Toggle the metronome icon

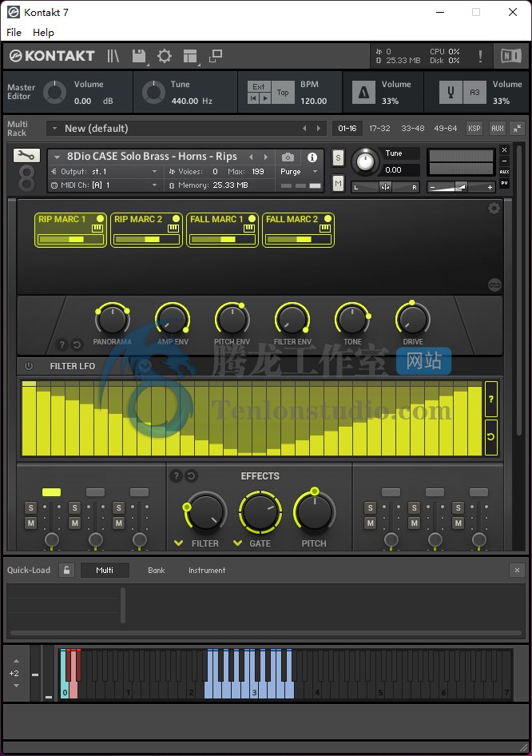(x=363, y=92)
